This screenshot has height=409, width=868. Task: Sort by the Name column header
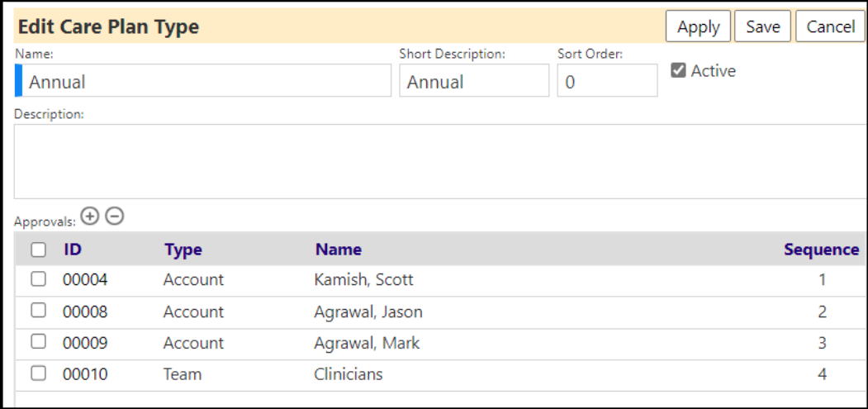coord(339,250)
